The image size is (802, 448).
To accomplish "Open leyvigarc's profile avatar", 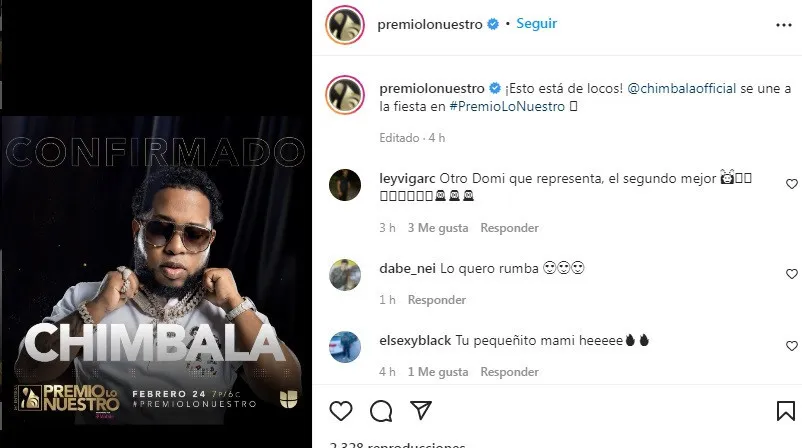I will (x=345, y=185).
